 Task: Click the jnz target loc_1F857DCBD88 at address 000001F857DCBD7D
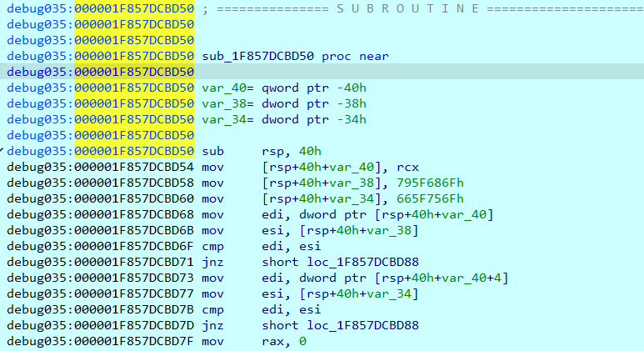(x=362, y=325)
